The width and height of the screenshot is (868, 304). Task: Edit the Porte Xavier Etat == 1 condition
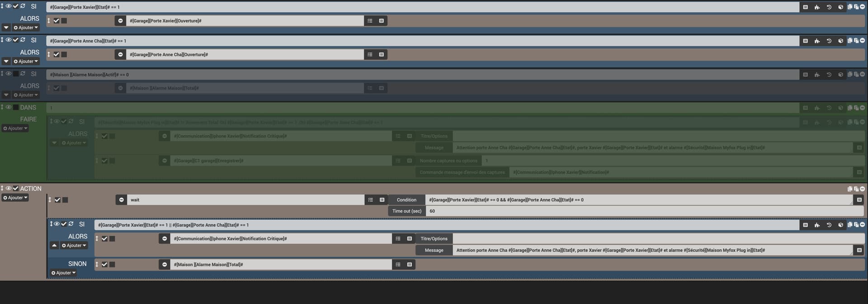423,7
